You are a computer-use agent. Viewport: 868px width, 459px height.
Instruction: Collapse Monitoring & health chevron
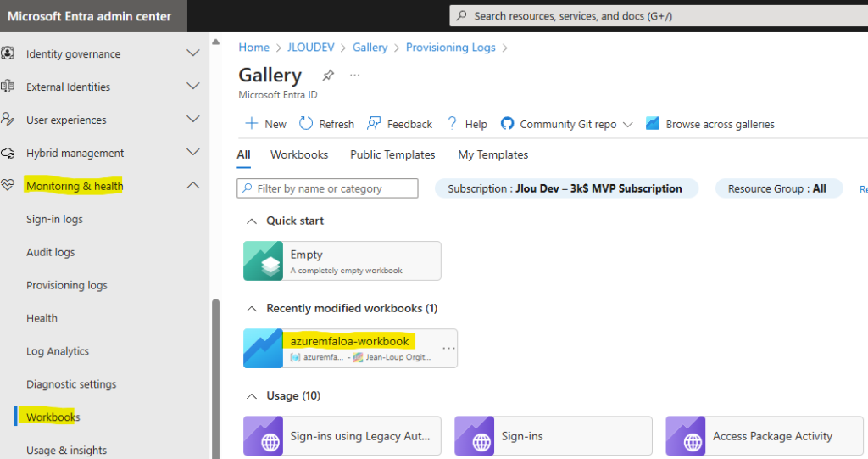192,185
